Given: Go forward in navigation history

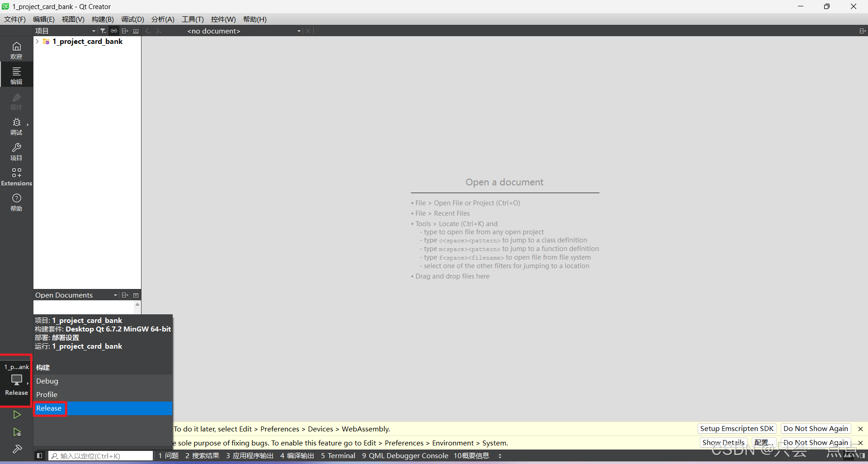Looking at the screenshot, I should (158, 31).
